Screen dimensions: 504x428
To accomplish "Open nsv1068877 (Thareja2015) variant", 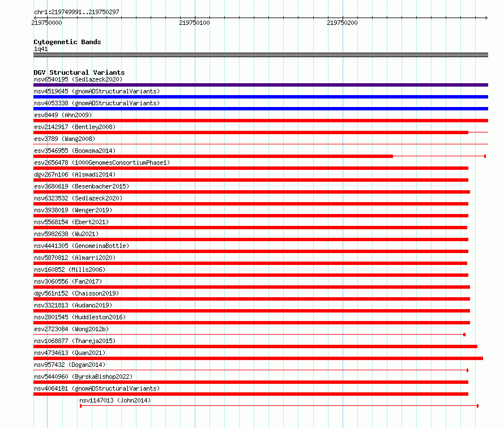I will tap(75, 341).
